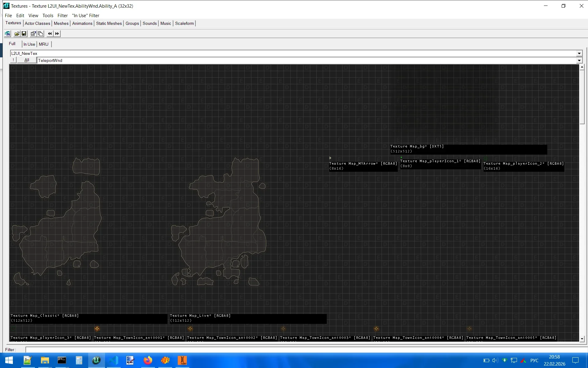This screenshot has height=368, width=588.
Task: Switch to the In Use tab
Action: click(29, 44)
